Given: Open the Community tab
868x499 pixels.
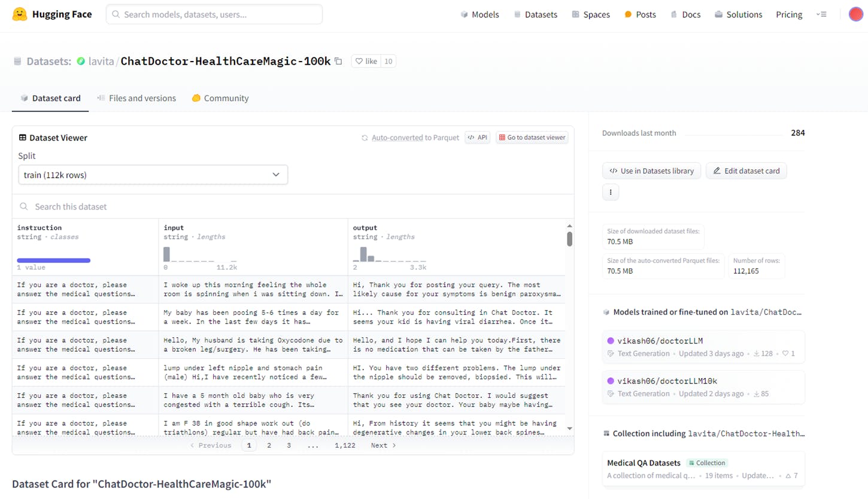Looking at the screenshot, I should (220, 98).
